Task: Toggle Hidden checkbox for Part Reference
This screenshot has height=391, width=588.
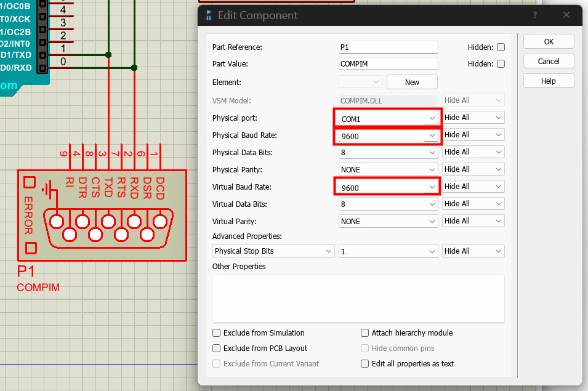Action: [x=501, y=47]
